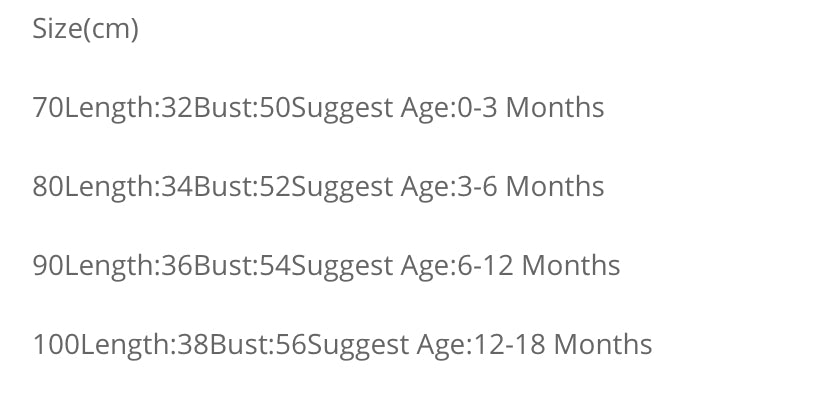Click the word Months in 3-6 row
828x396 pixels.
[555, 186]
